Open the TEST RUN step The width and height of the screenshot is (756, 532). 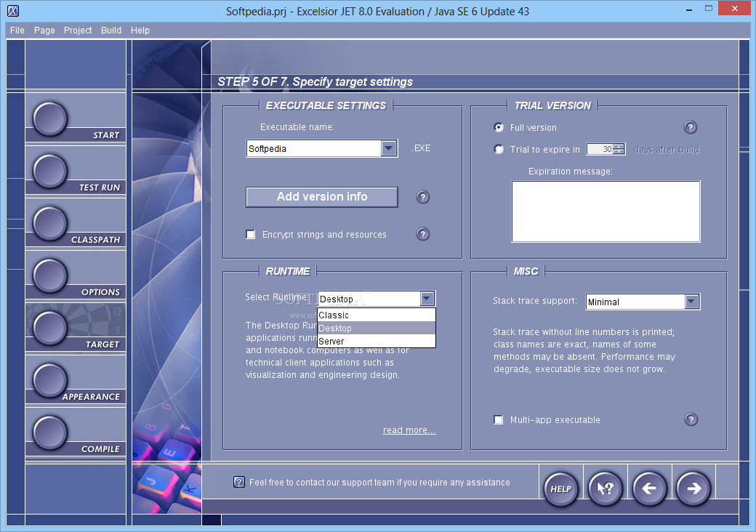(x=50, y=171)
